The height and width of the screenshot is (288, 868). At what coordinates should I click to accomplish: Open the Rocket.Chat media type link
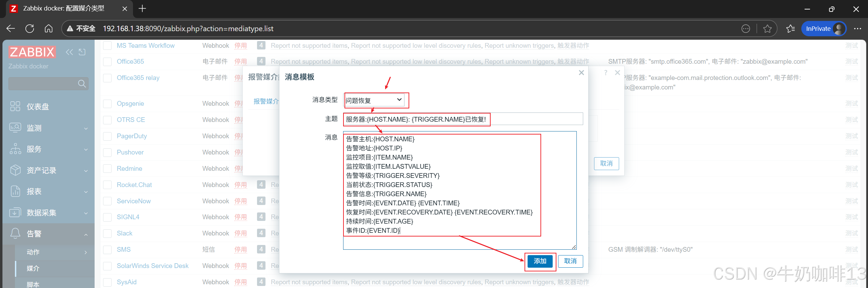point(134,185)
